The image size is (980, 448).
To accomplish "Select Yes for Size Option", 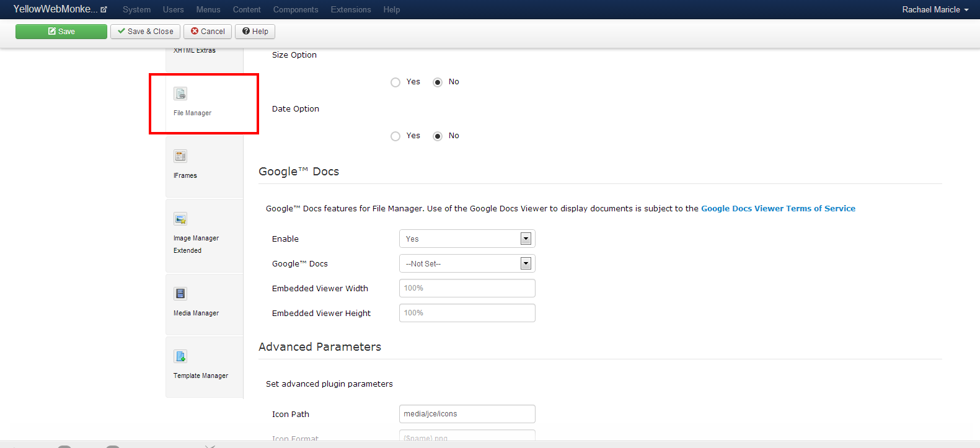I will pos(395,82).
